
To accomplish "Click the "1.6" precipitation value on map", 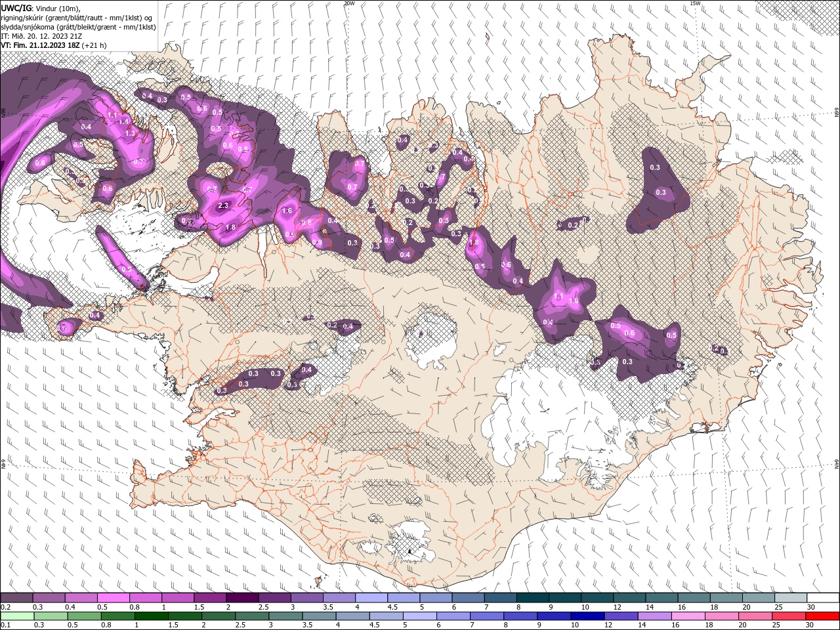I will coord(287,211).
